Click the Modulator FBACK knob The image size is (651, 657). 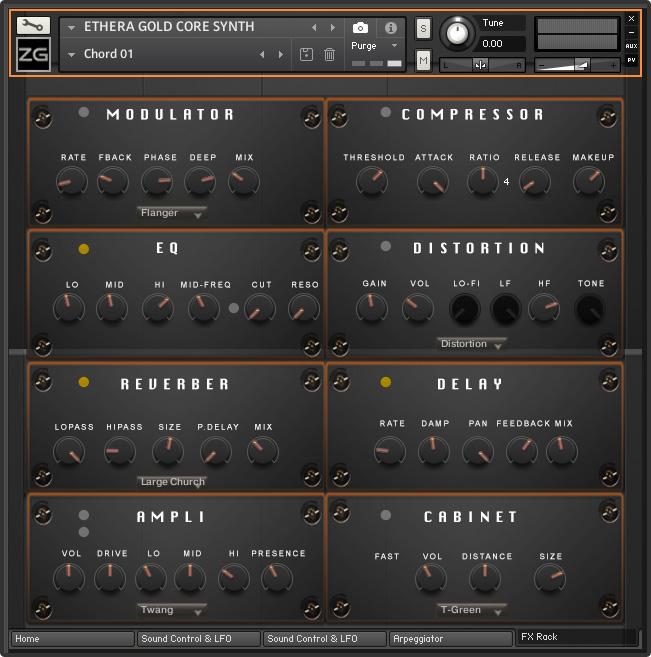pyautogui.click(x=113, y=181)
